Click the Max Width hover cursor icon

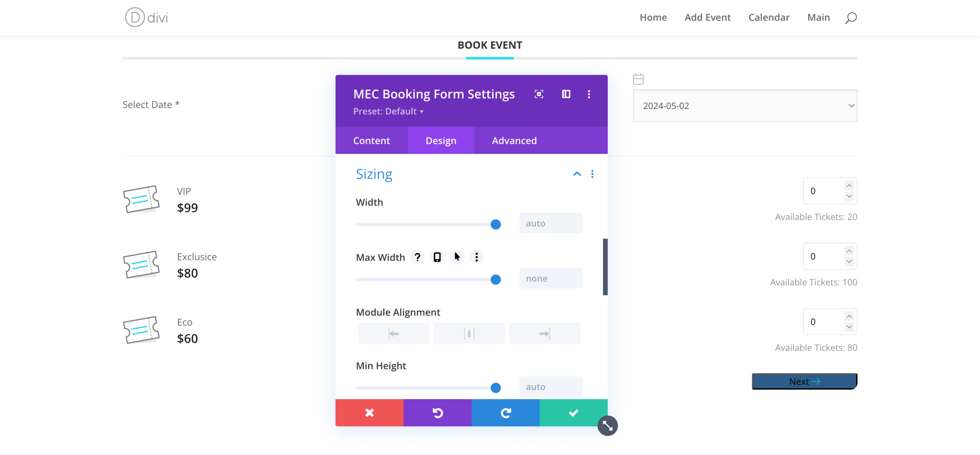(457, 257)
